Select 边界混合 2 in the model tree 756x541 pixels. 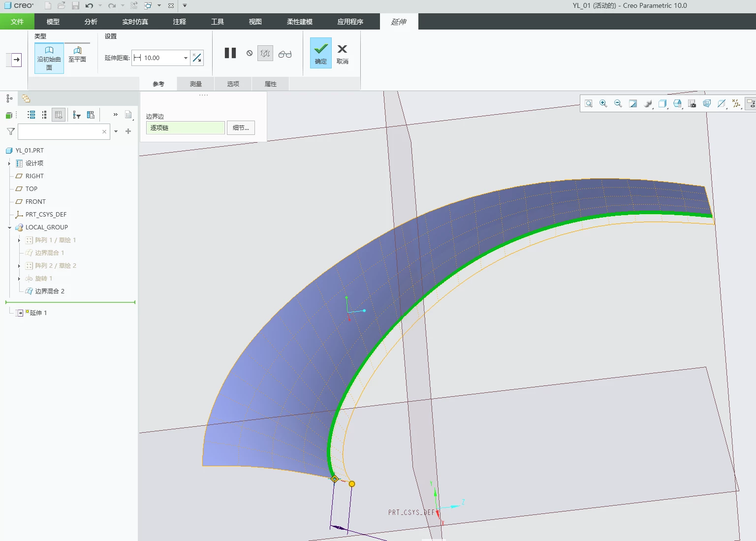click(49, 291)
